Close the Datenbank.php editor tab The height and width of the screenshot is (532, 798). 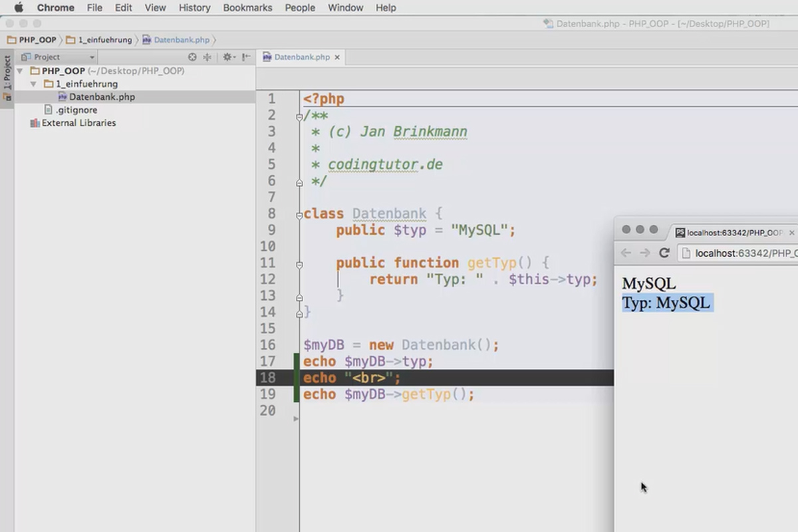[337, 57]
